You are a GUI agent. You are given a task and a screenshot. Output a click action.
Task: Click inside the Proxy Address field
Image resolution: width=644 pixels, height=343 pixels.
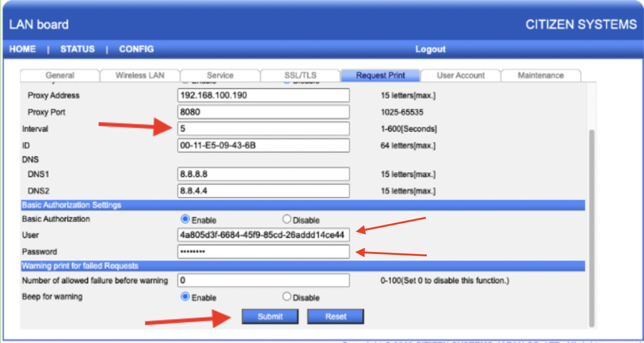coord(263,95)
